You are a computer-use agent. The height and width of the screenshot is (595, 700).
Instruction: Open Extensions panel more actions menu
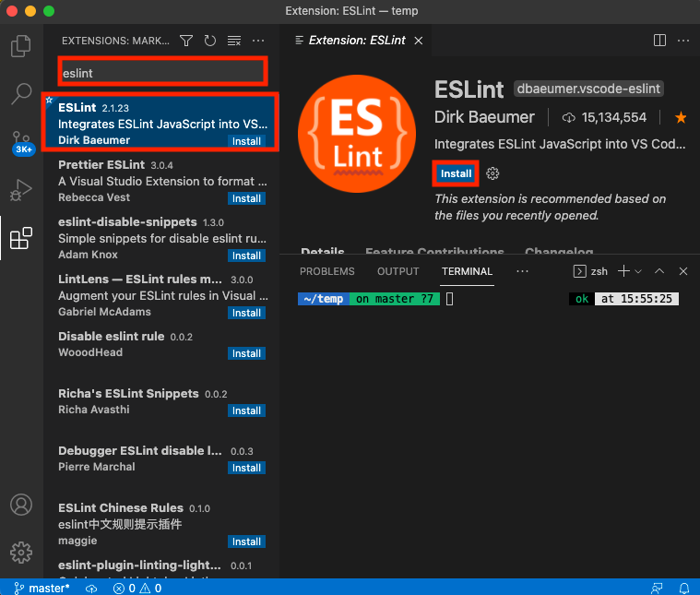258,41
